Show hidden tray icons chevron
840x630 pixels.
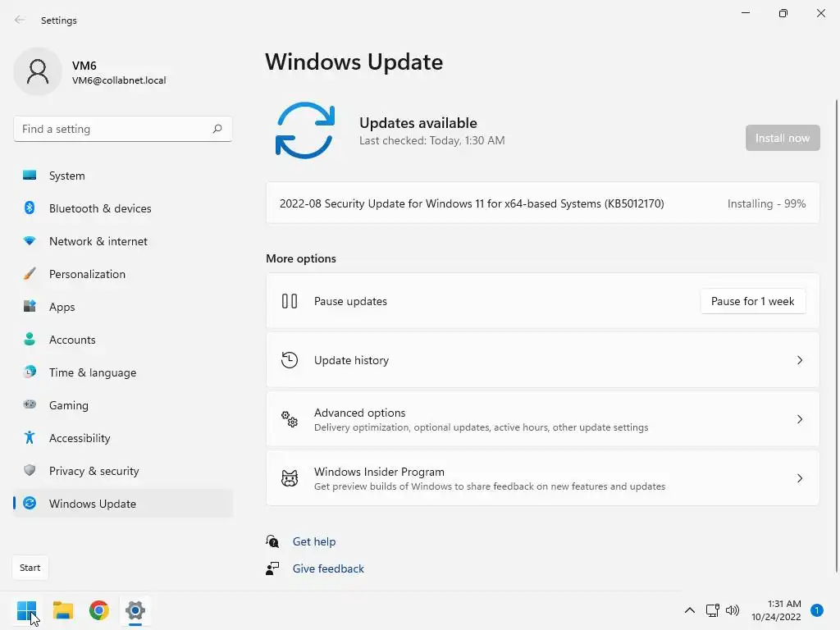tap(689, 610)
